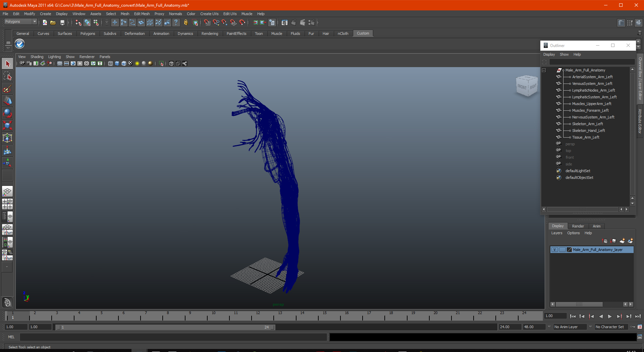Enable smooth shade all in viewport
This screenshot has height=352, width=644.
117,63
